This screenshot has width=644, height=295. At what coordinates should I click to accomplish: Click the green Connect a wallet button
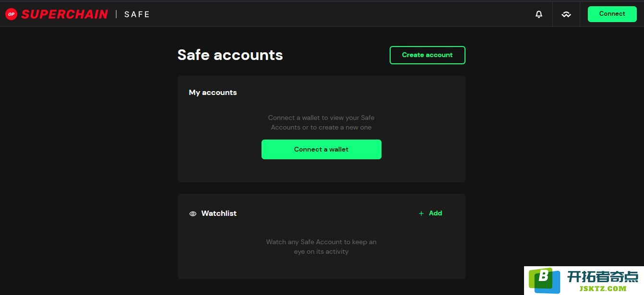click(322, 149)
